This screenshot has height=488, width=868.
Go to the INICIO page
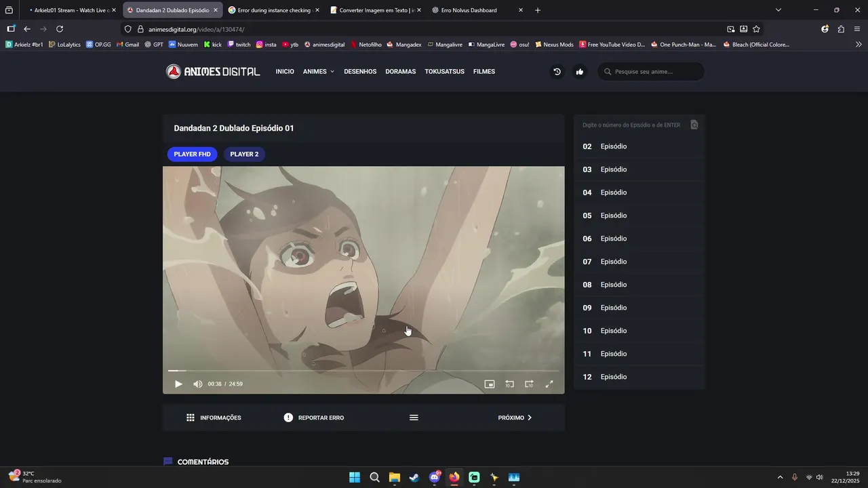click(285, 72)
